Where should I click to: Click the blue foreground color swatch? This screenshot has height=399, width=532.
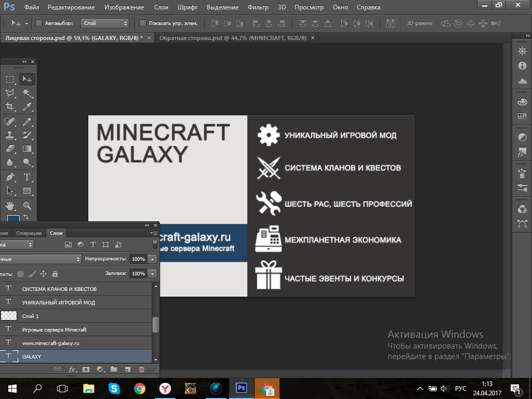12,219
